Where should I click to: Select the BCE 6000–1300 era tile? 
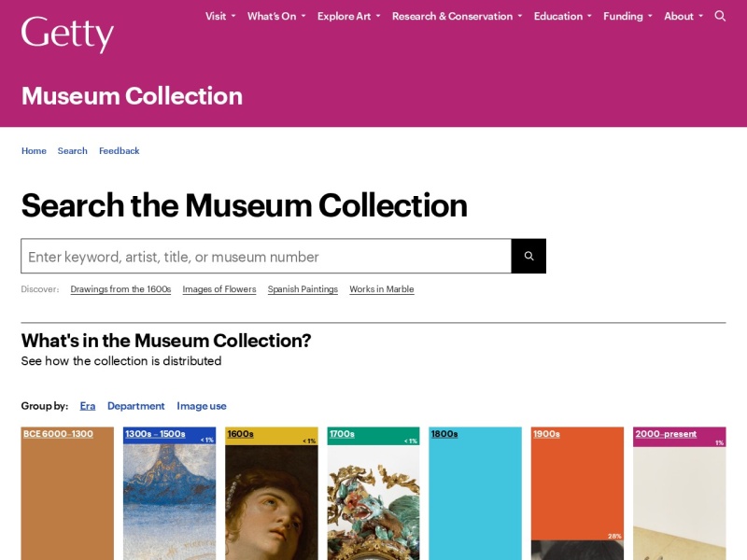click(x=67, y=494)
